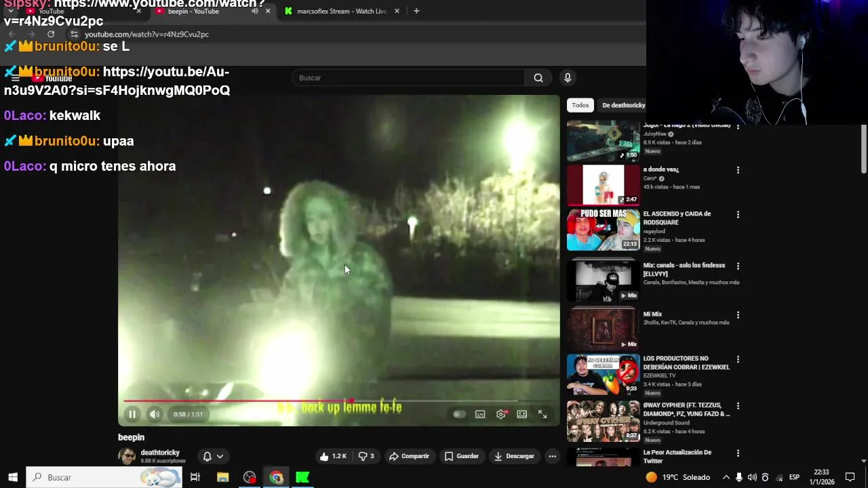
Task: Open options menu for LOS PRODUCTORES video
Action: [738, 359]
